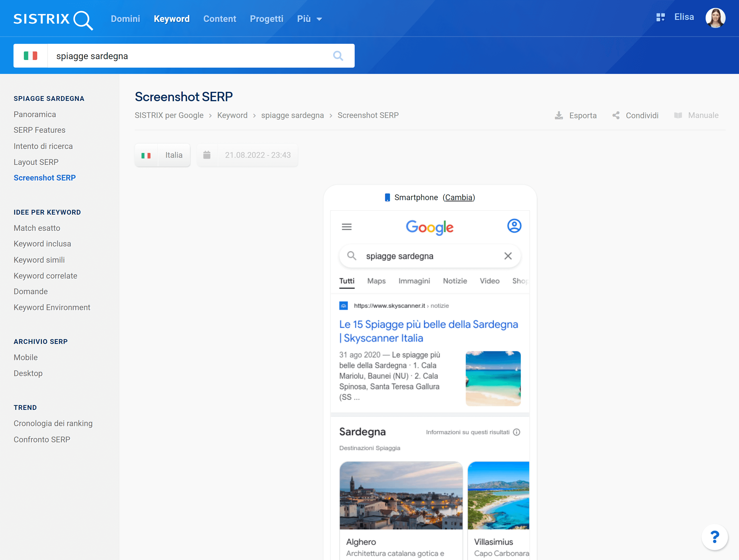Open the Italia country dropdown
The width and height of the screenshot is (739, 560).
pyautogui.click(x=162, y=155)
